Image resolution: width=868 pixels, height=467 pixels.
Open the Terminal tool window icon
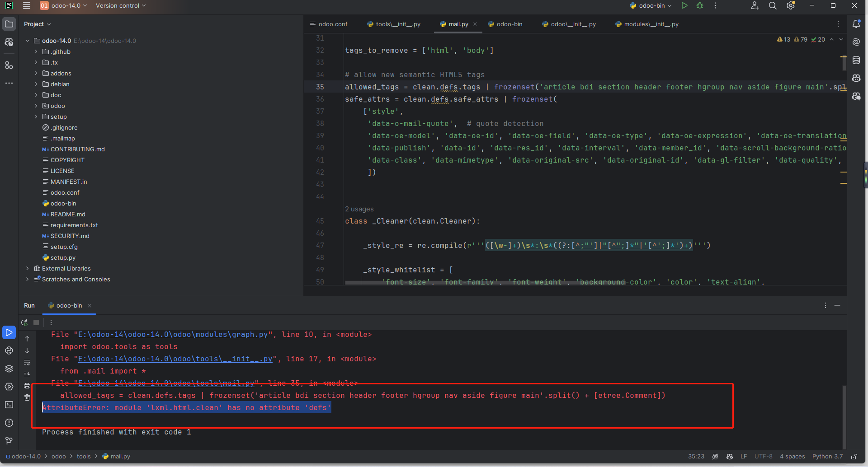coord(9,405)
